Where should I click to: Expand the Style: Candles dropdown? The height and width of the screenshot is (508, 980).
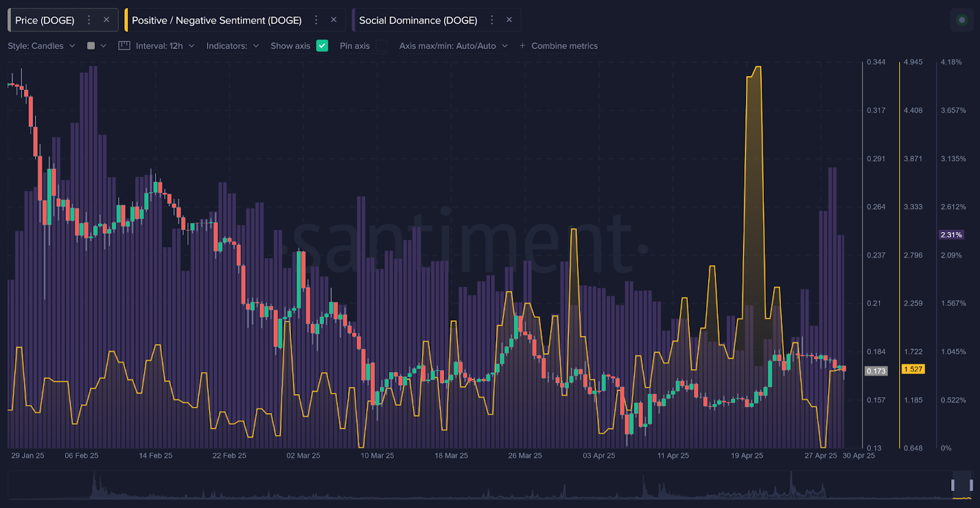click(41, 46)
